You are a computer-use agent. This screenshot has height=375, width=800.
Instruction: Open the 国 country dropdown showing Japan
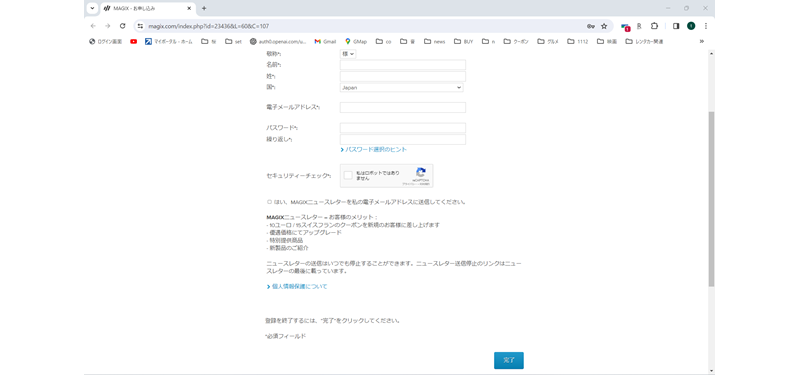coord(402,87)
